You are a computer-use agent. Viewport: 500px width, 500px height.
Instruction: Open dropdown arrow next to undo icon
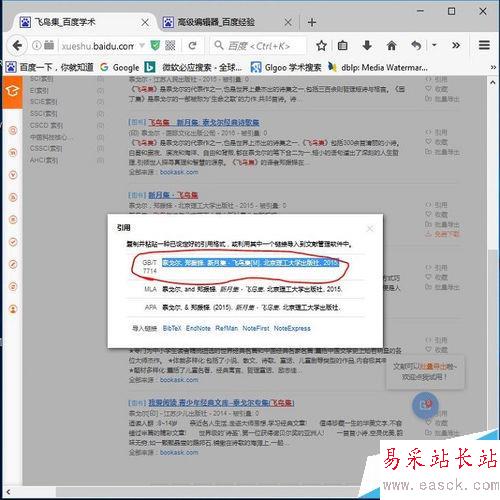[434, 45]
